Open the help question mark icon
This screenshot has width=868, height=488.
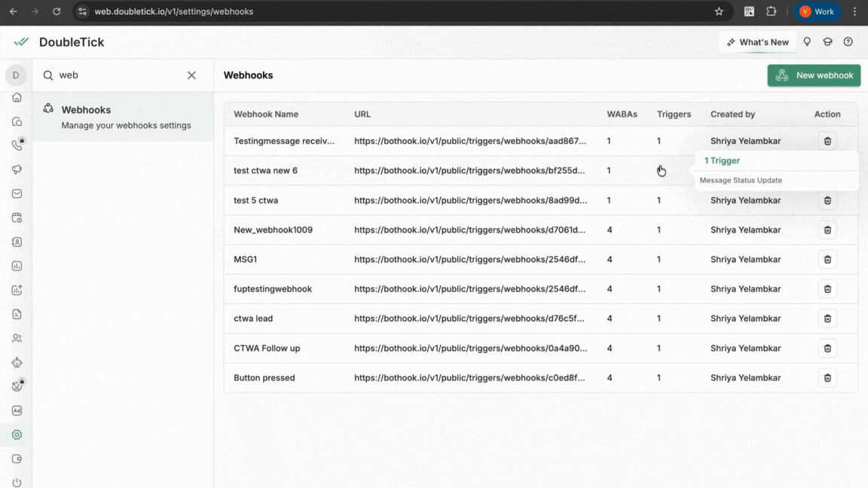click(x=848, y=42)
